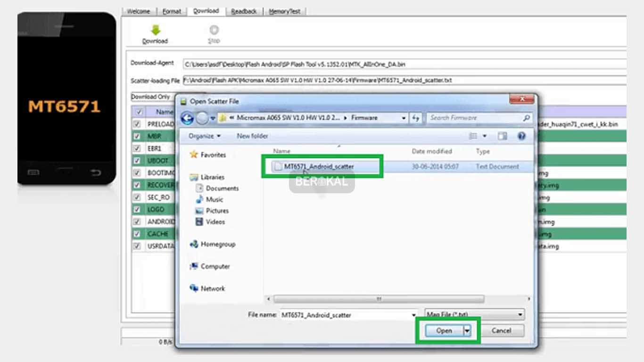The height and width of the screenshot is (362, 644).
Task: Expand the Organize menu
Action: click(203, 136)
